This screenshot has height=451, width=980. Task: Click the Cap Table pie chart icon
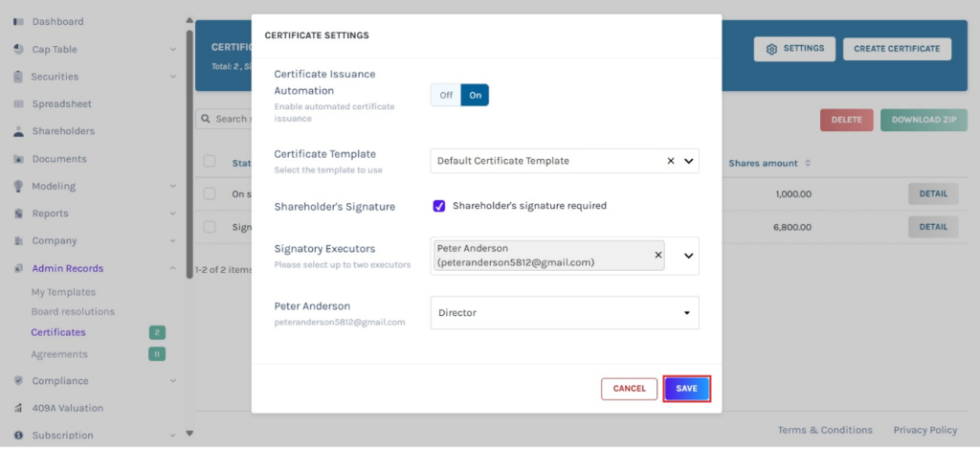tap(18, 50)
